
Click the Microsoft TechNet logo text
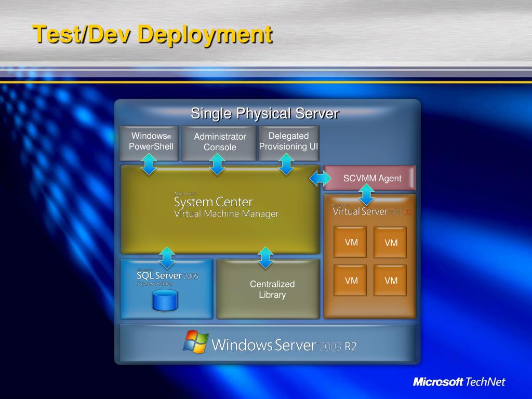(459, 382)
